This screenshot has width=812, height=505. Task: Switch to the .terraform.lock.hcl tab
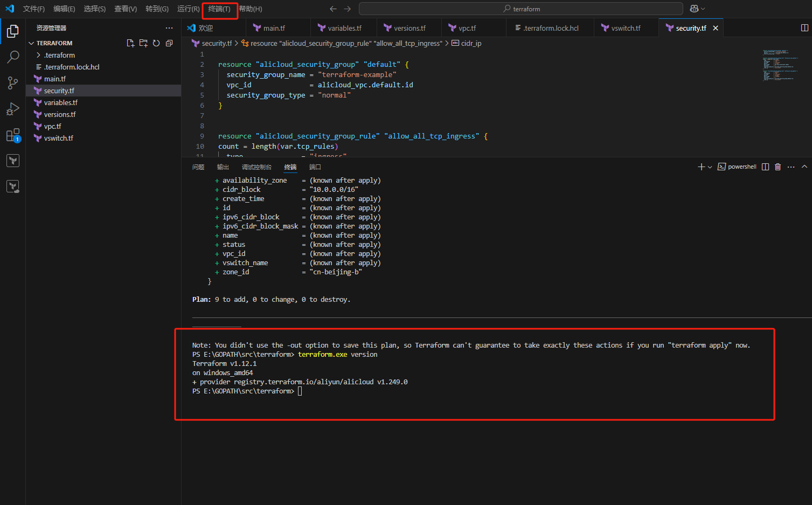coord(550,28)
